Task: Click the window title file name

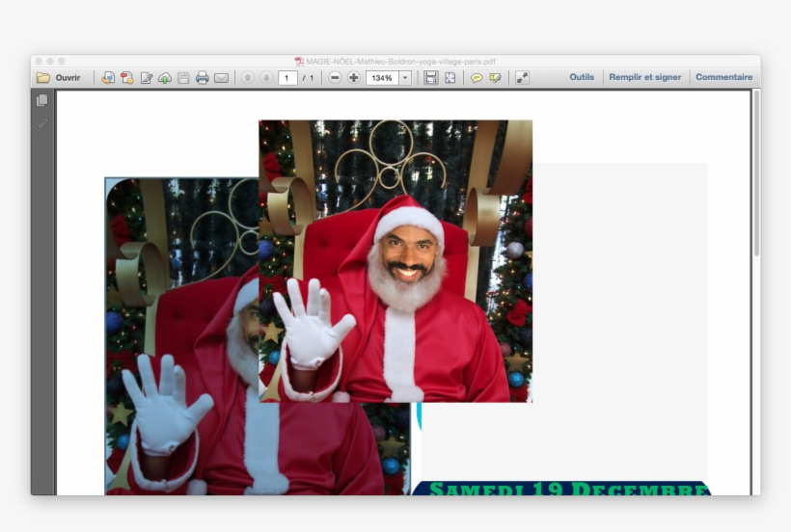Action: 400,62
